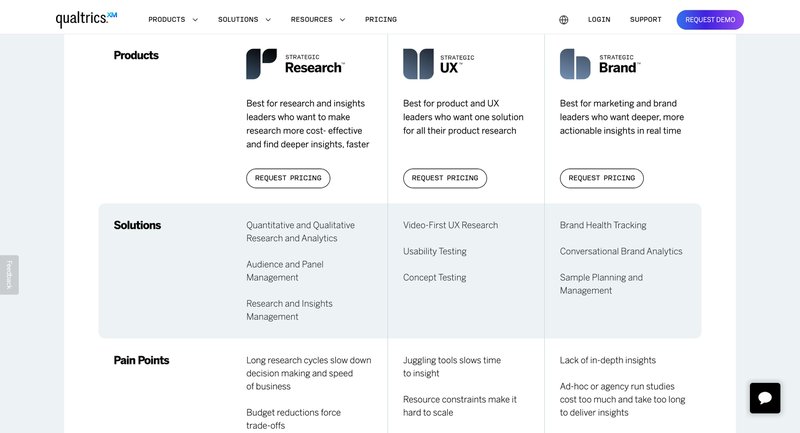Click the Solutions row heading

[x=137, y=225]
